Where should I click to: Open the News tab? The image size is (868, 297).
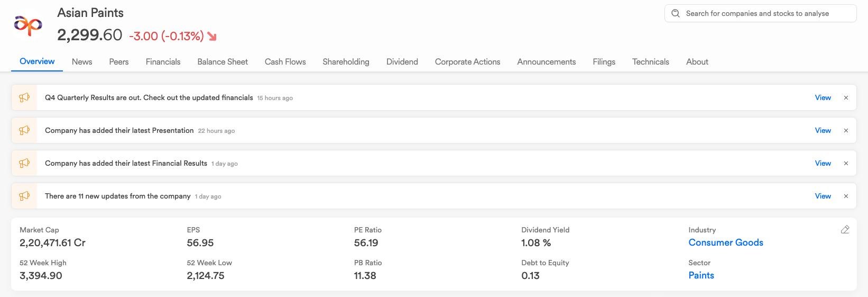tap(82, 62)
